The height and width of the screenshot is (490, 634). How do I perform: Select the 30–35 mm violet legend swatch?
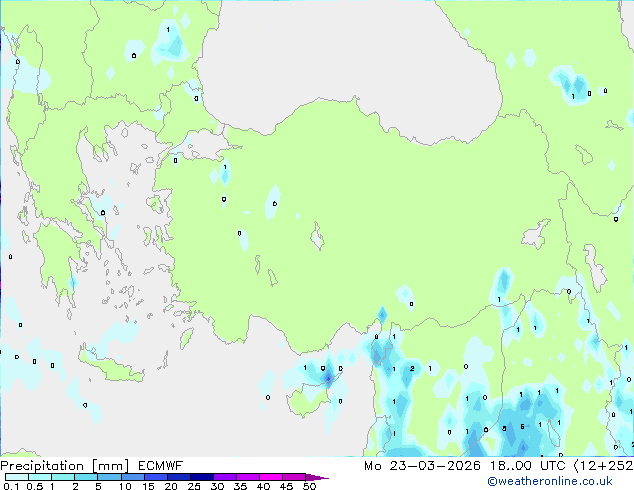[x=225, y=477]
